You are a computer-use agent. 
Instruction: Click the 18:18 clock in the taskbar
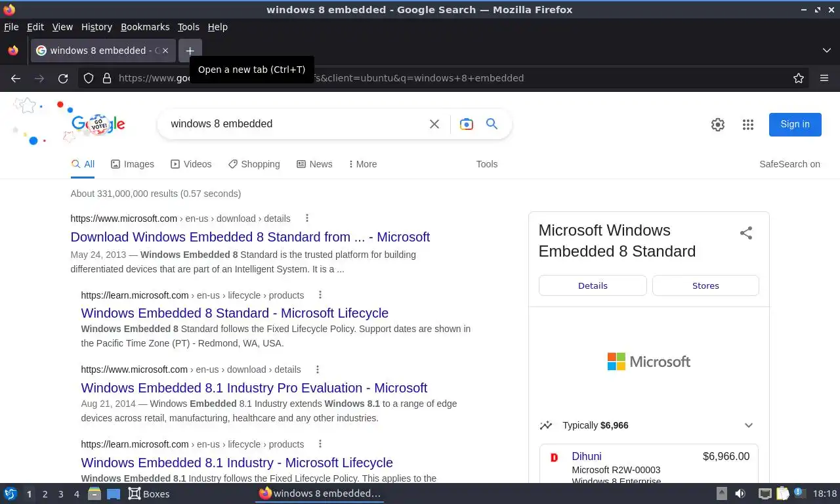tap(825, 493)
